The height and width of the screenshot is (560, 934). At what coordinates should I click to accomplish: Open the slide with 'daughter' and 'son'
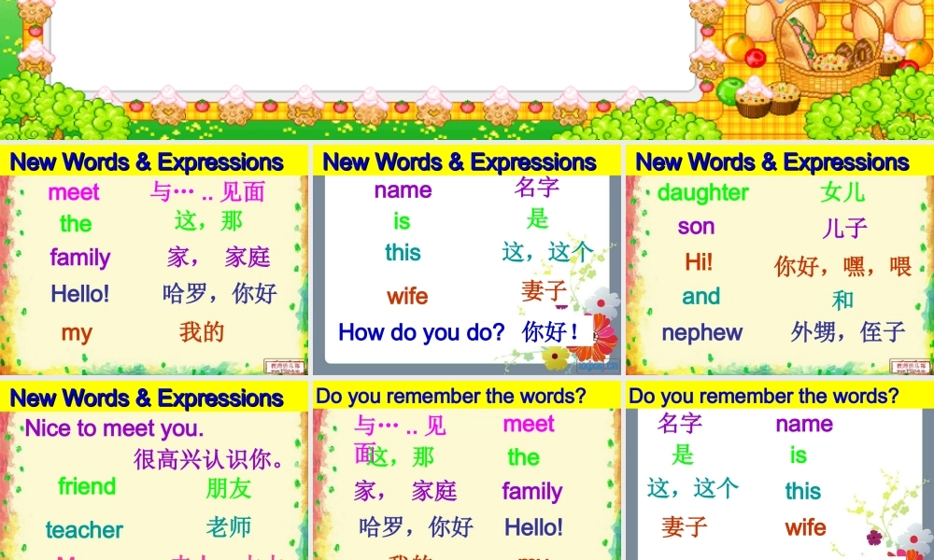click(x=779, y=261)
